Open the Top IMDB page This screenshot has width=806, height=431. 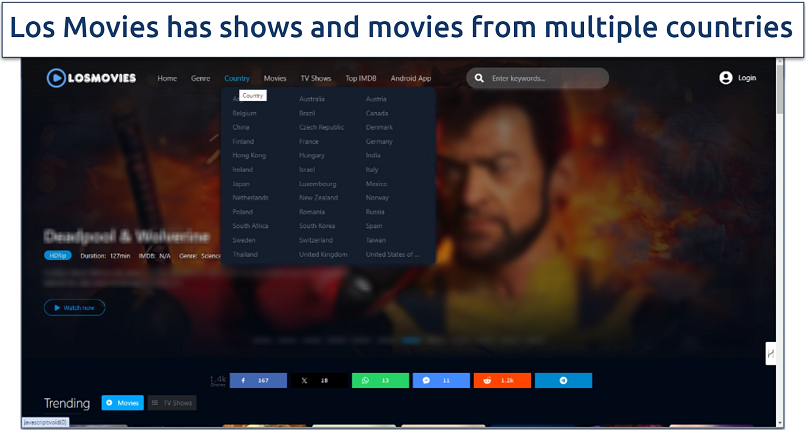(x=360, y=78)
